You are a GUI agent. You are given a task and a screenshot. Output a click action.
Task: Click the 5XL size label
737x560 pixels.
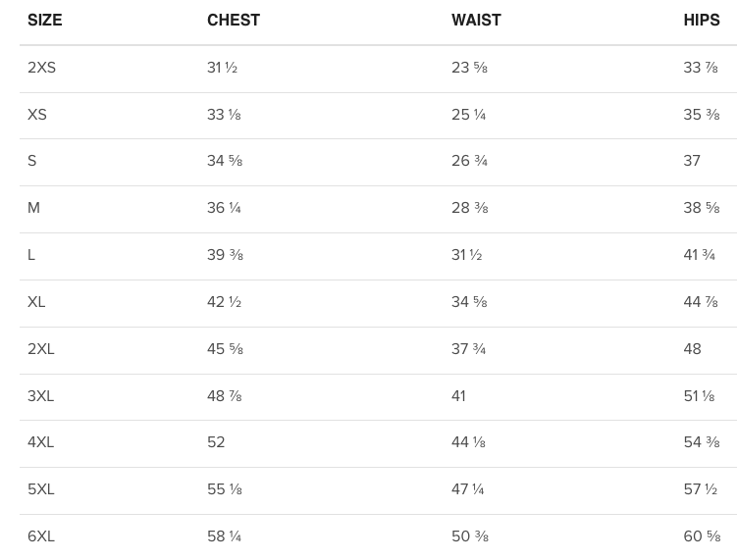pyautogui.click(x=41, y=489)
